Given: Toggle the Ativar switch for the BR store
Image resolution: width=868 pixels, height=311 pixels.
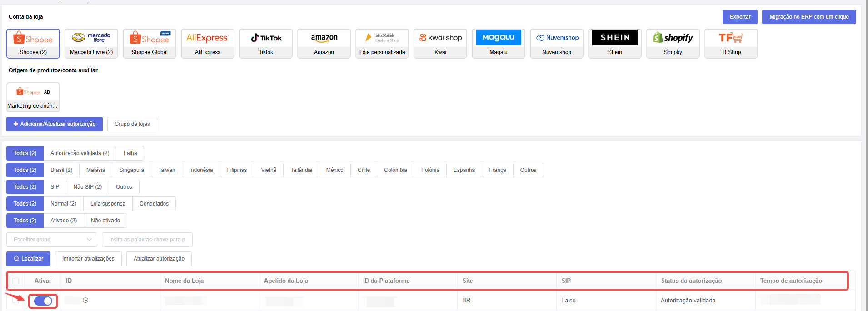Looking at the screenshot, I should (43, 301).
